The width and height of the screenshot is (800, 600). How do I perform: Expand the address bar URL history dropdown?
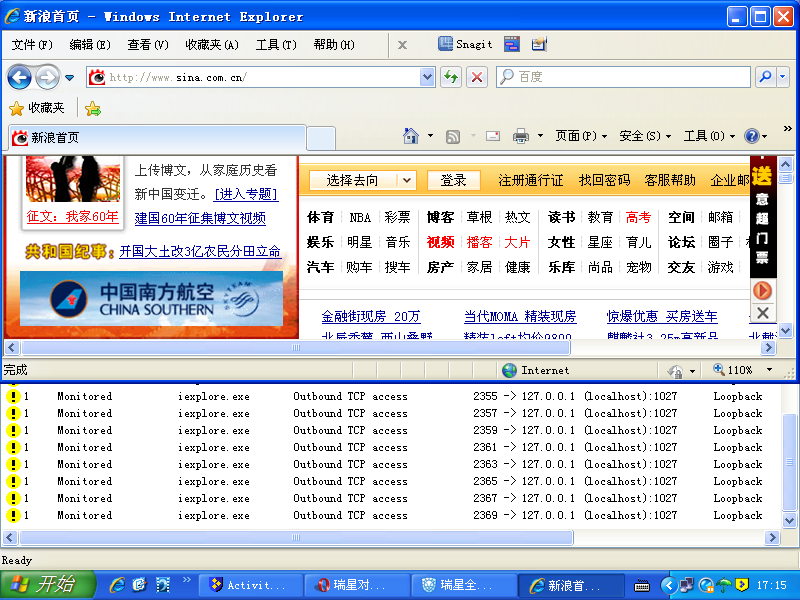click(x=428, y=77)
